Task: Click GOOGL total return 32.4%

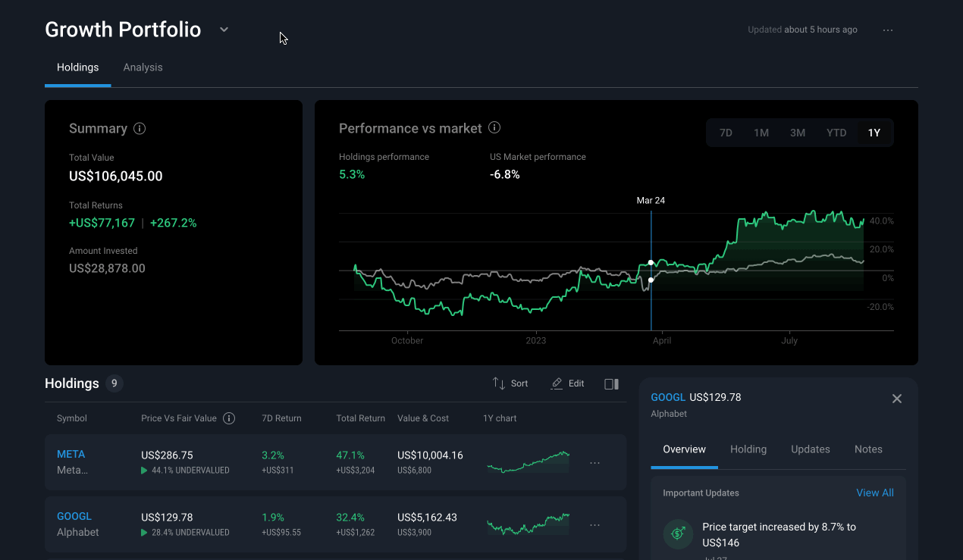Action: pos(350,517)
